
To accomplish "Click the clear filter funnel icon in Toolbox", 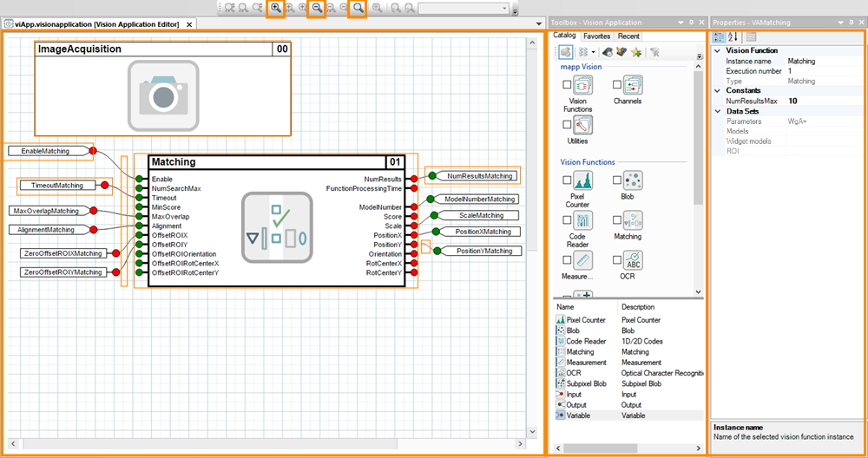I will (654, 52).
